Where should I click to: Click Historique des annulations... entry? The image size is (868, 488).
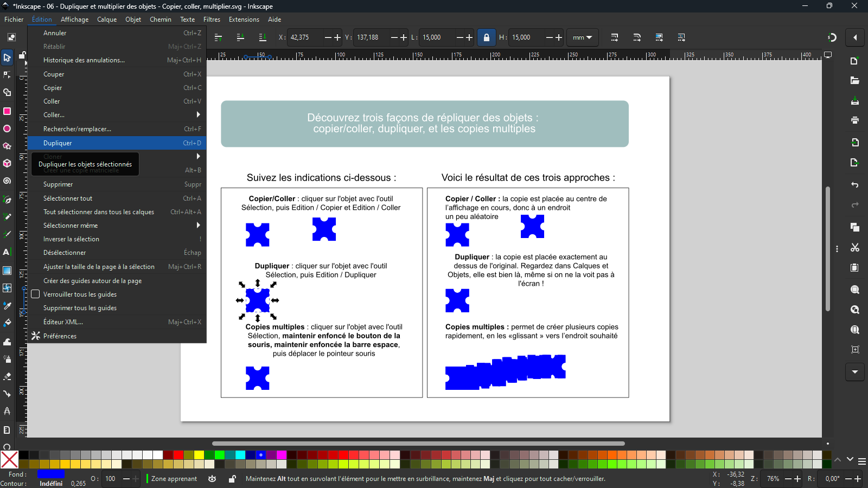point(117,60)
